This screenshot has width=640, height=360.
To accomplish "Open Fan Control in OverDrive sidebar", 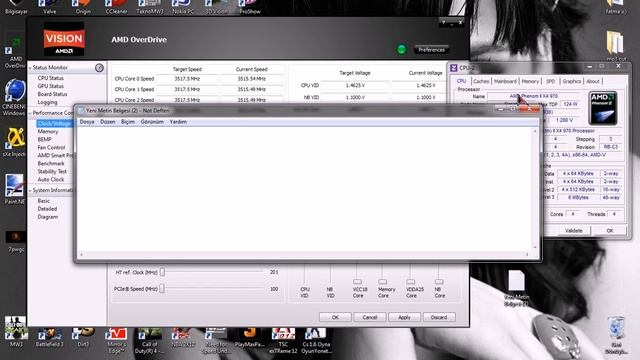I will tap(51, 147).
